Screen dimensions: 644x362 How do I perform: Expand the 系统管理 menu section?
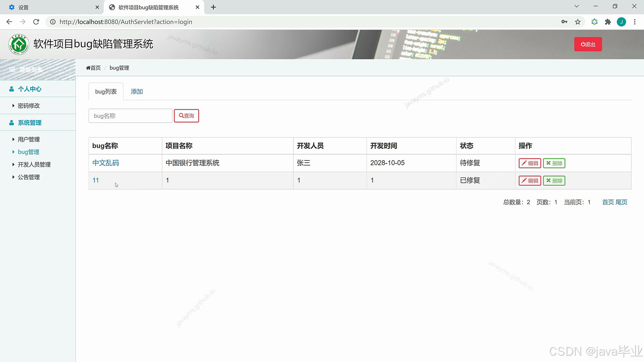(x=38, y=123)
